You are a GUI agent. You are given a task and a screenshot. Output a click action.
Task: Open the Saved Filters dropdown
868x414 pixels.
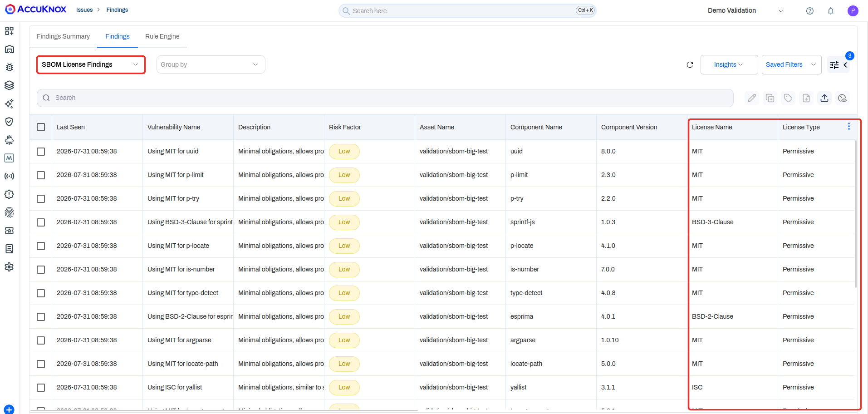click(x=791, y=64)
